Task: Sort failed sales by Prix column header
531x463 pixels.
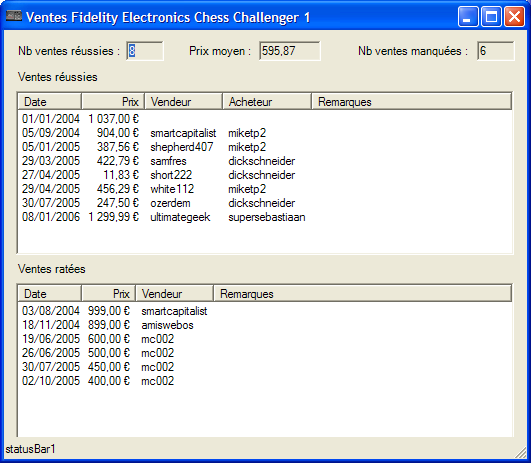Action: 108,294
